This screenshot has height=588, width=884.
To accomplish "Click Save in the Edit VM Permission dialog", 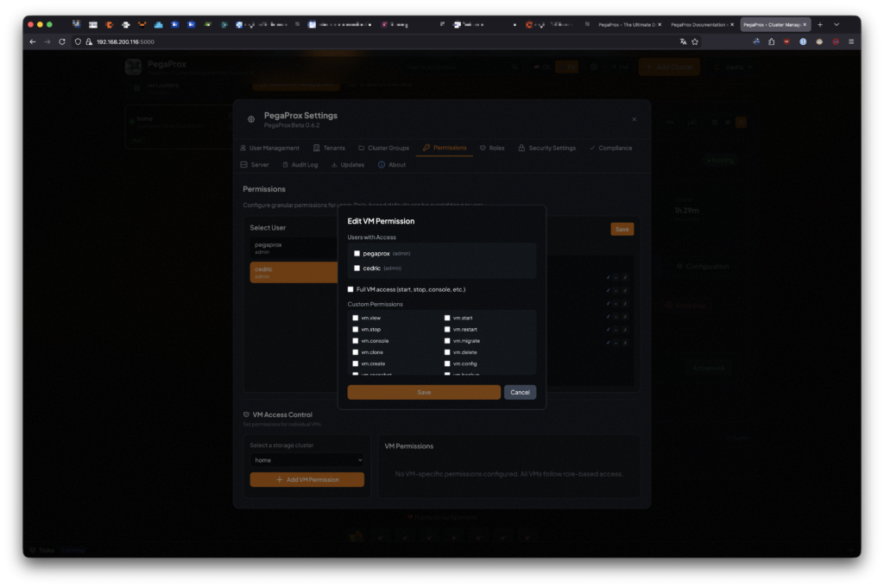I will (424, 392).
